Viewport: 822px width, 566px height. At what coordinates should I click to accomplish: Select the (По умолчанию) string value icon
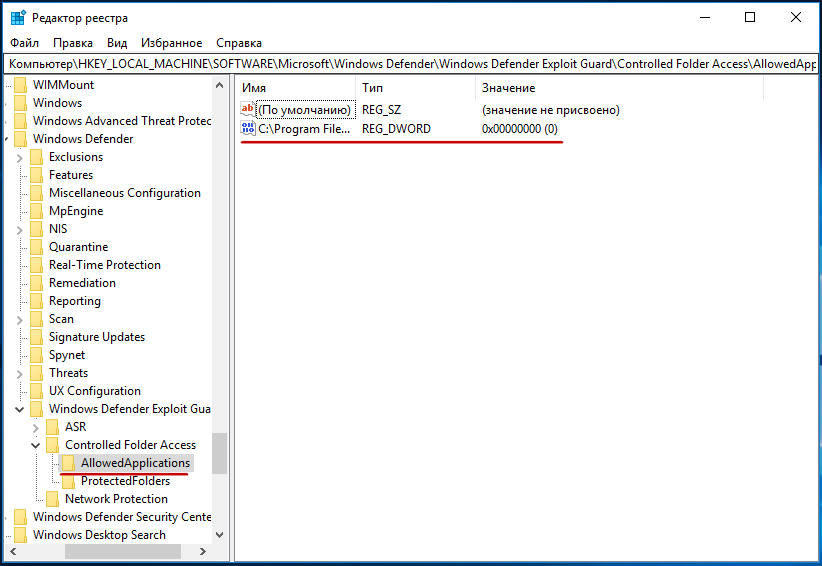point(247,110)
